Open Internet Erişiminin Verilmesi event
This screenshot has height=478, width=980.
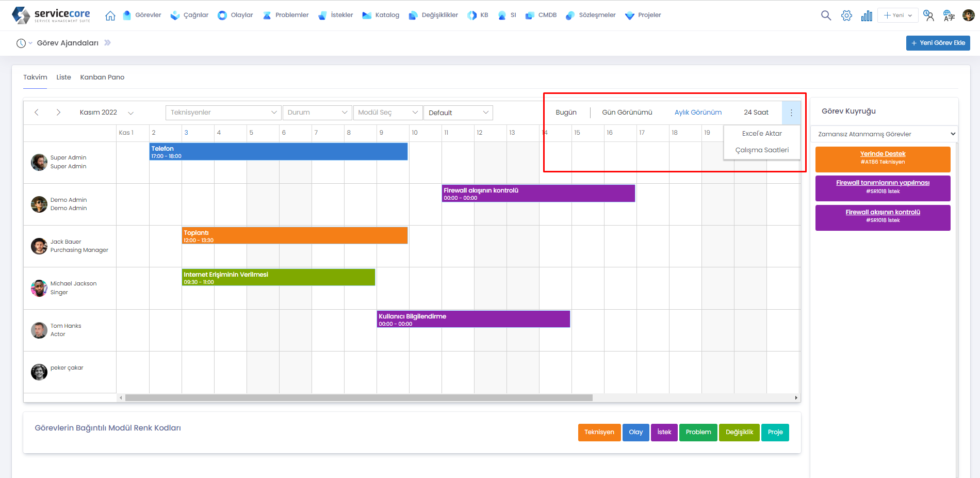click(279, 277)
